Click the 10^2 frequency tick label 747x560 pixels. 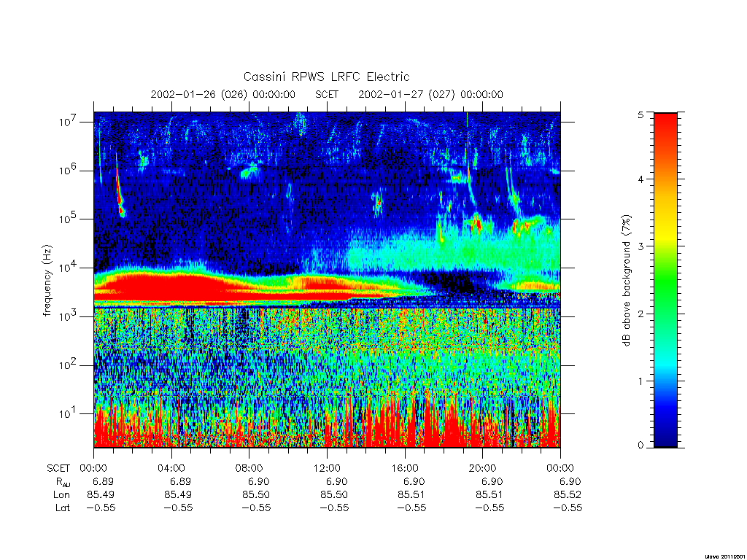pos(68,365)
